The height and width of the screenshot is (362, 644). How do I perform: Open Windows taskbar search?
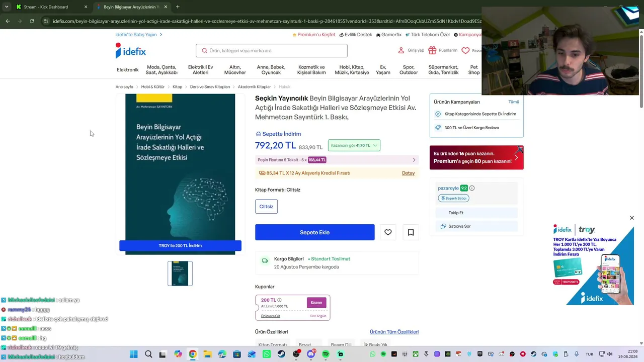(x=148, y=354)
